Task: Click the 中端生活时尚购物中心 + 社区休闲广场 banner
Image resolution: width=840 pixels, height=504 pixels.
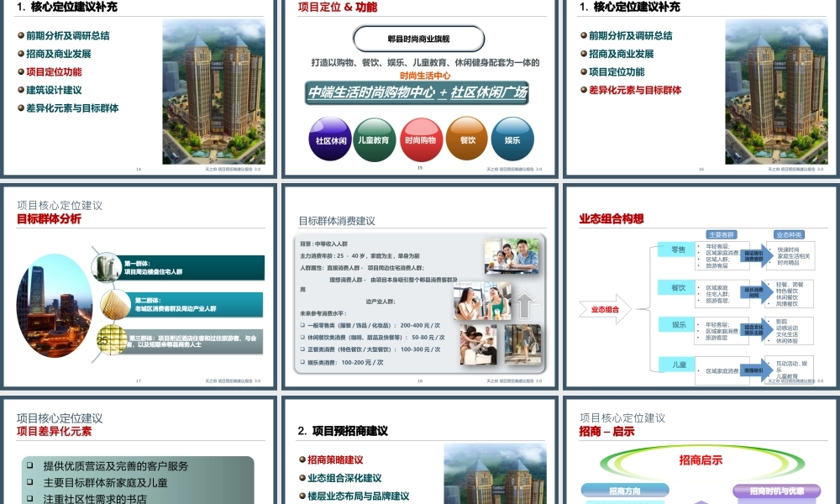Action: [x=417, y=92]
